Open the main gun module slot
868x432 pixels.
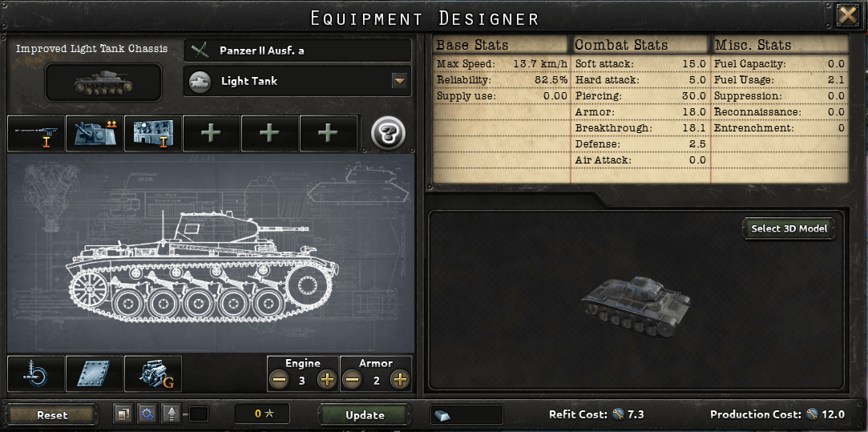coord(36,133)
